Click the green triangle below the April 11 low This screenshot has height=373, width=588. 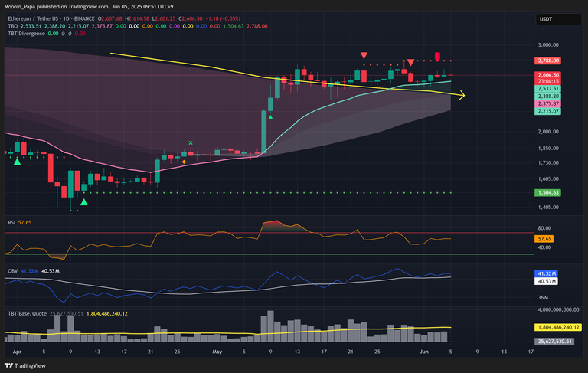[x=84, y=202]
